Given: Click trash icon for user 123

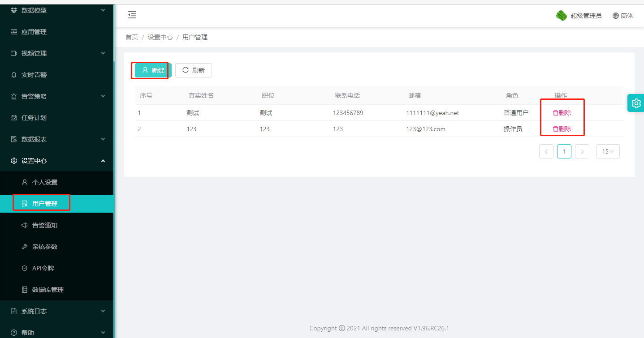Looking at the screenshot, I should pyautogui.click(x=556, y=129).
